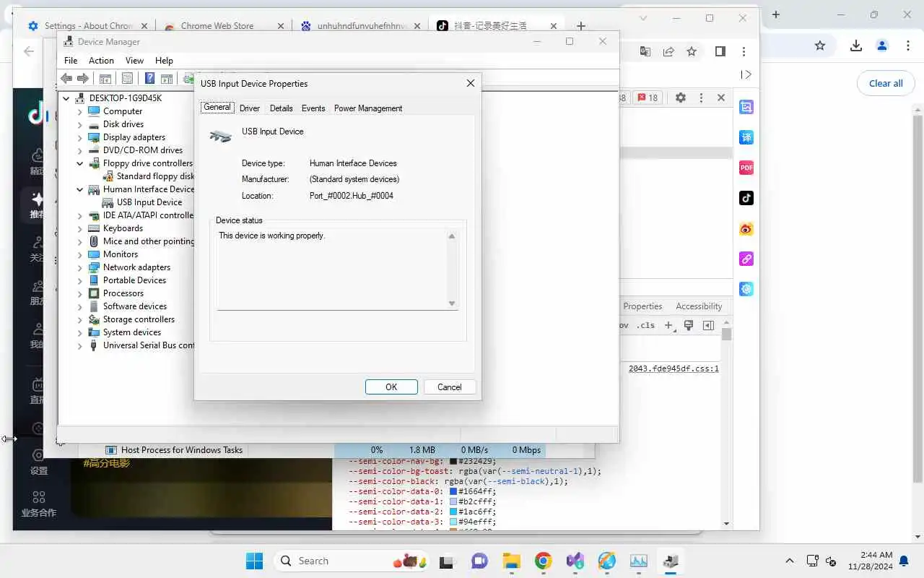
Task: Click the Share page icon in address bar
Action: 668,51
